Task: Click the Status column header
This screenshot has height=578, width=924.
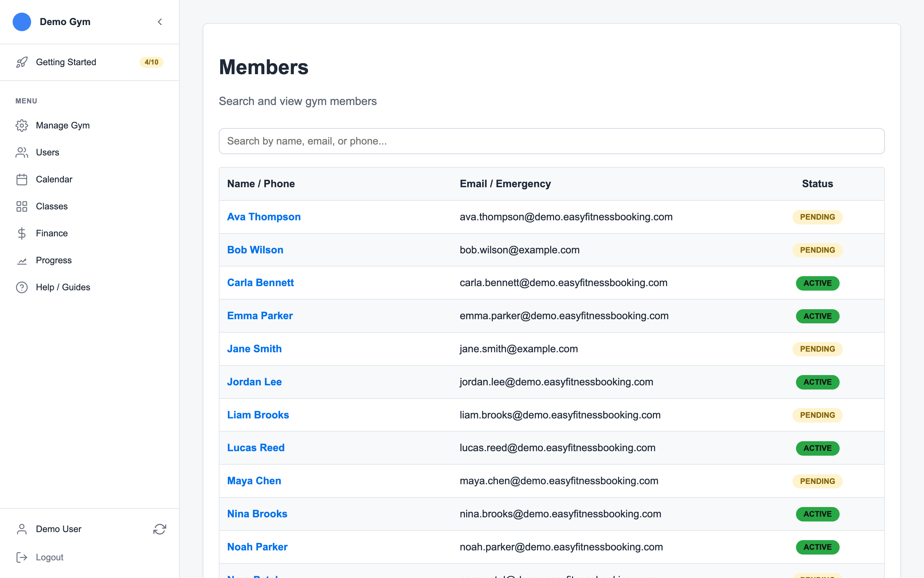Action: click(817, 184)
